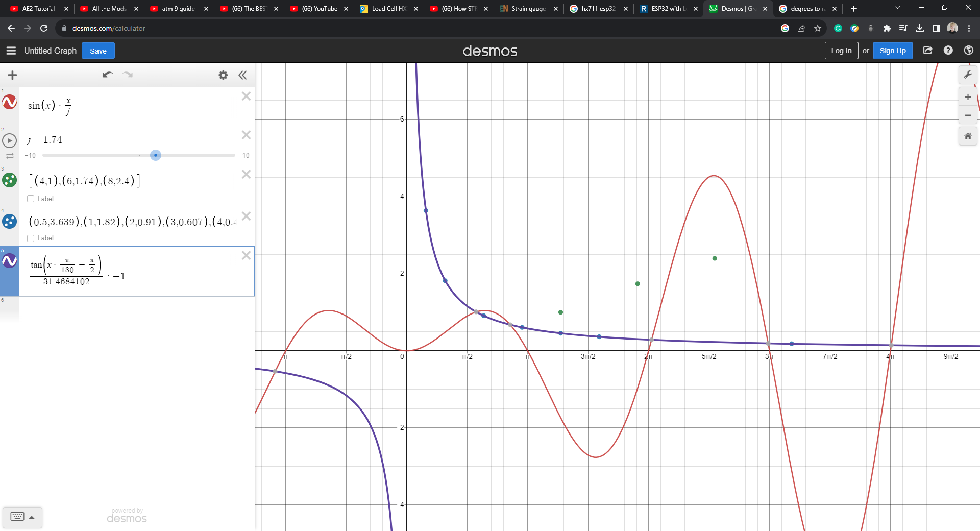Reset graph to default viewport home
980x531 pixels.
[x=967, y=136]
